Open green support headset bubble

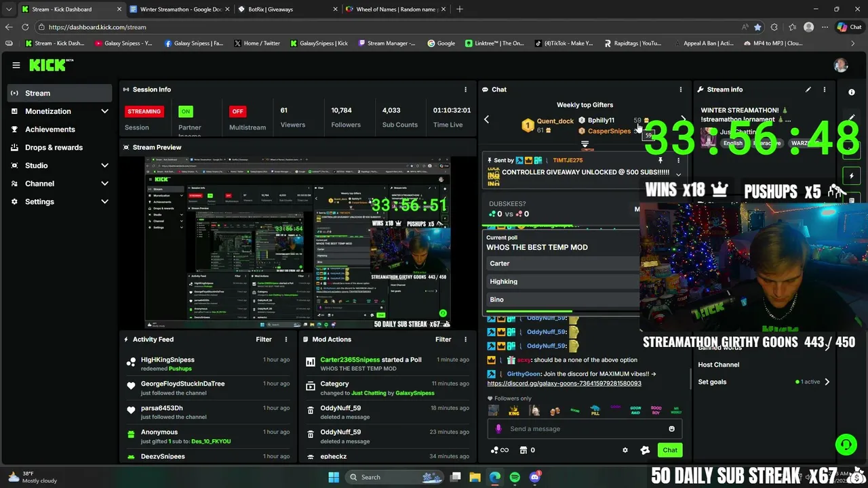click(846, 445)
